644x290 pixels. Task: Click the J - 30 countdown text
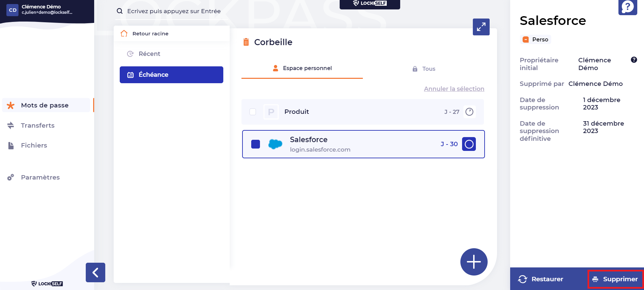pos(449,144)
